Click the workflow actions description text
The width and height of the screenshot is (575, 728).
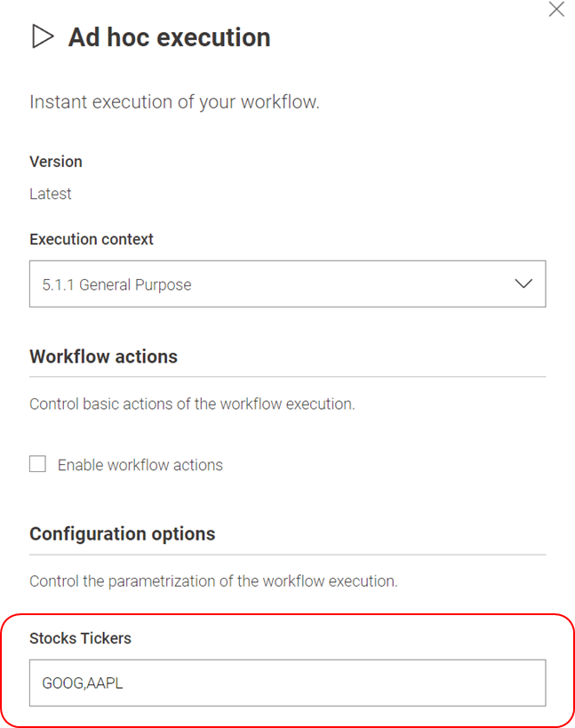click(x=192, y=404)
